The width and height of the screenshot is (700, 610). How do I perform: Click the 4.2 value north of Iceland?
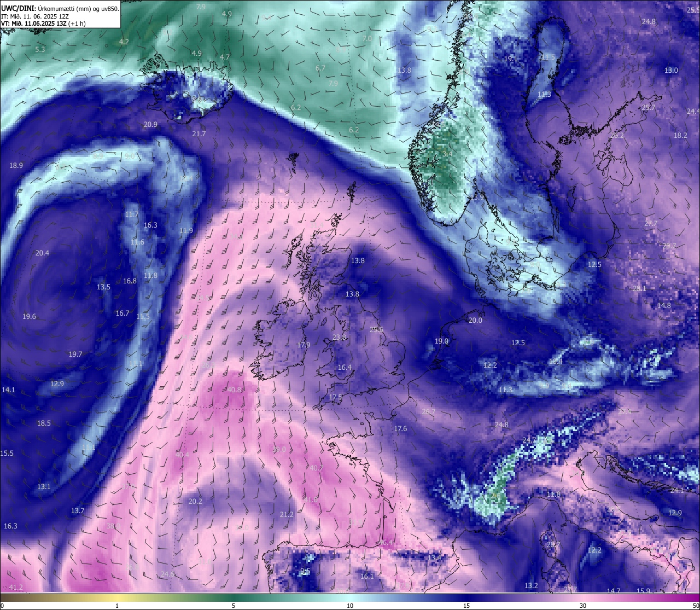124,42
